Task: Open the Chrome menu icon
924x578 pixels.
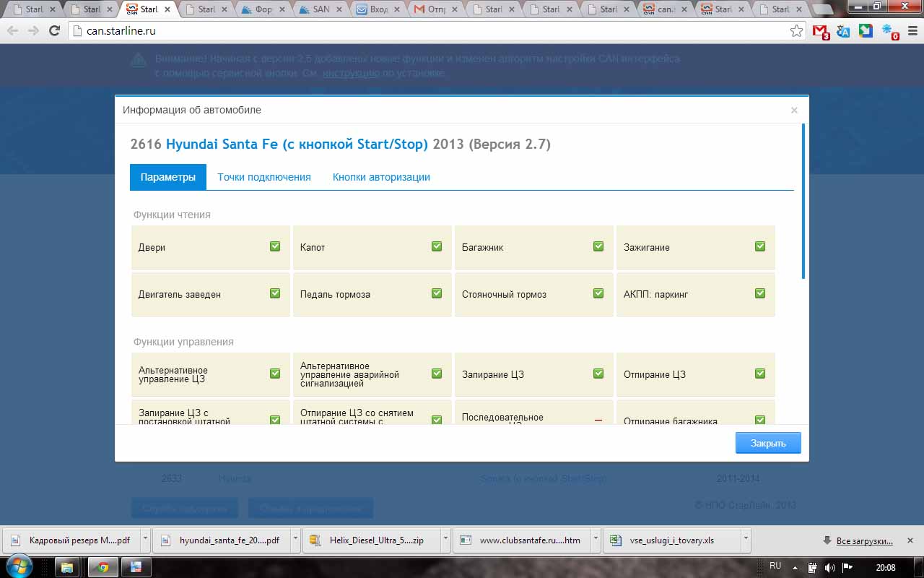Action: coord(911,31)
